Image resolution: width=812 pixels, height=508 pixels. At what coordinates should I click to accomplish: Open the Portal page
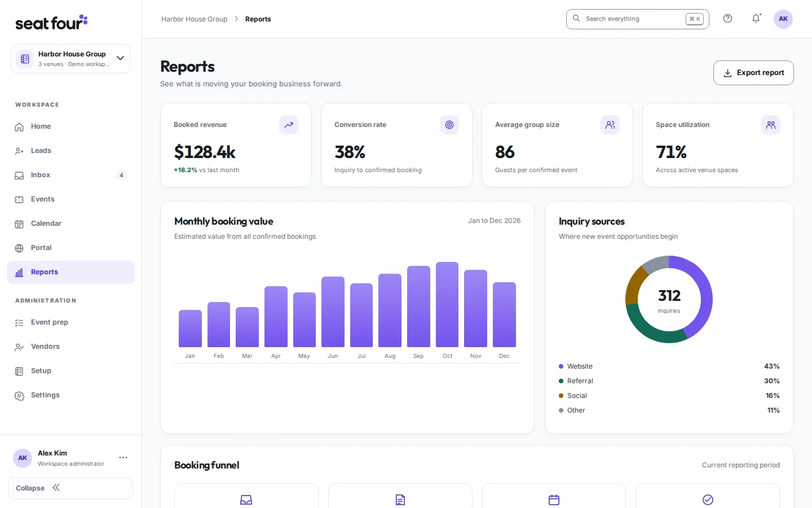point(70,248)
